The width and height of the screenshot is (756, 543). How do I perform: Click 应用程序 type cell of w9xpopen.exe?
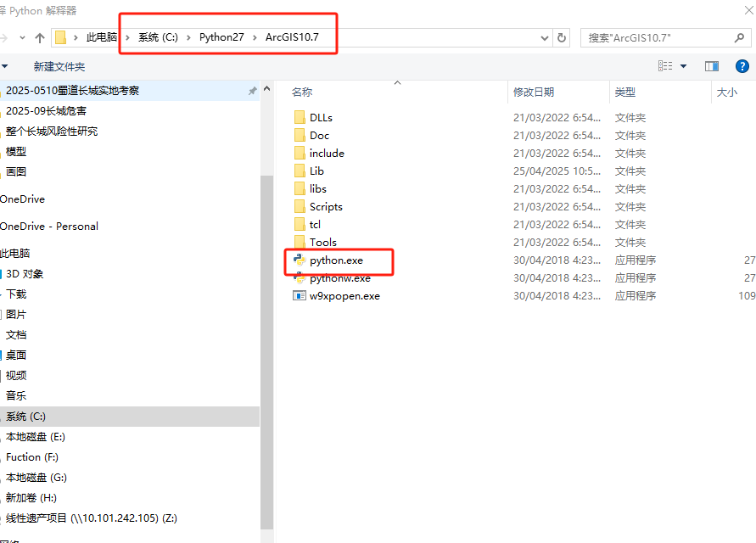point(635,295)
